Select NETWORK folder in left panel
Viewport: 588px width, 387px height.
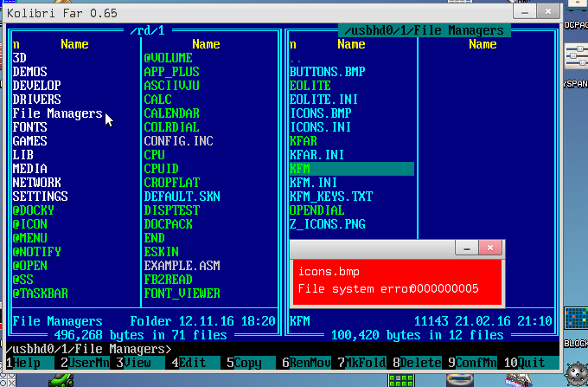click(36, 183)
